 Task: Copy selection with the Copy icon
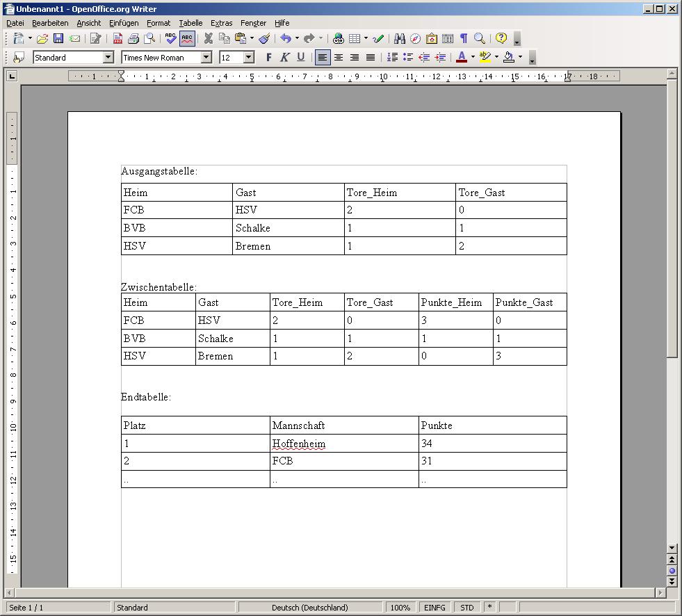coord(225,39)
